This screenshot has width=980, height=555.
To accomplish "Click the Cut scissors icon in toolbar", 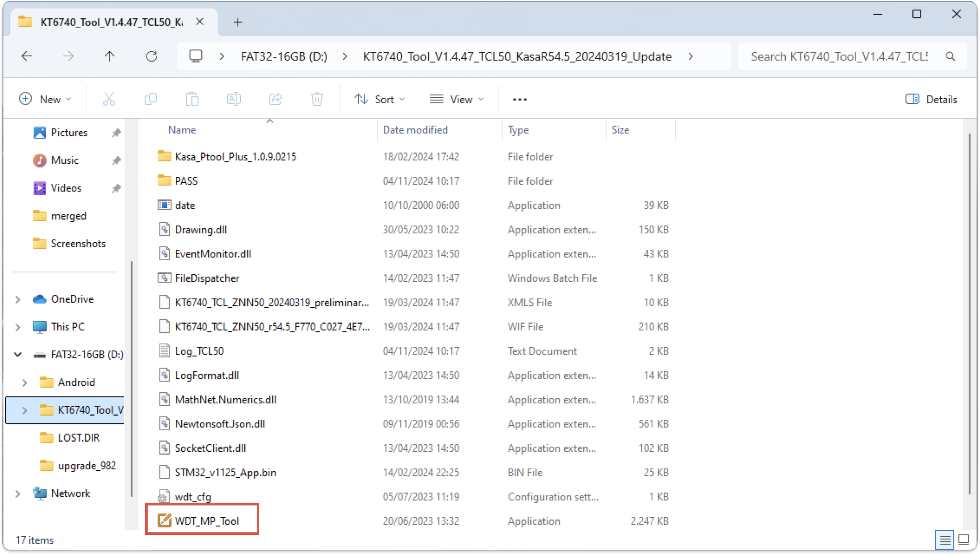I will click(x=109, y=99).
